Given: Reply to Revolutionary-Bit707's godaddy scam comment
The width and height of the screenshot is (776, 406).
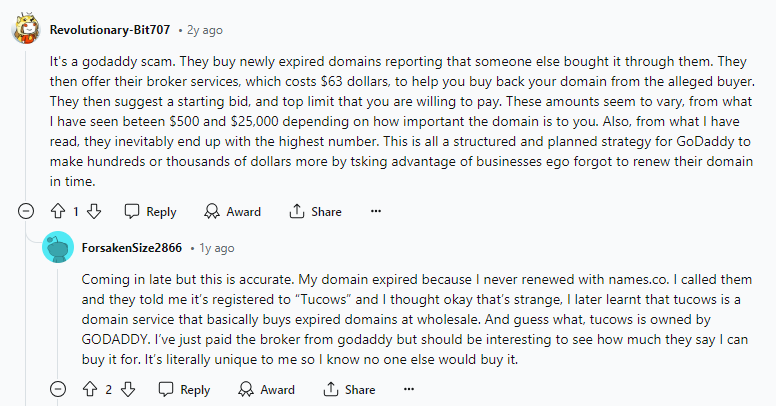Looking at the screenshot, I should click(x=150, y=212).
